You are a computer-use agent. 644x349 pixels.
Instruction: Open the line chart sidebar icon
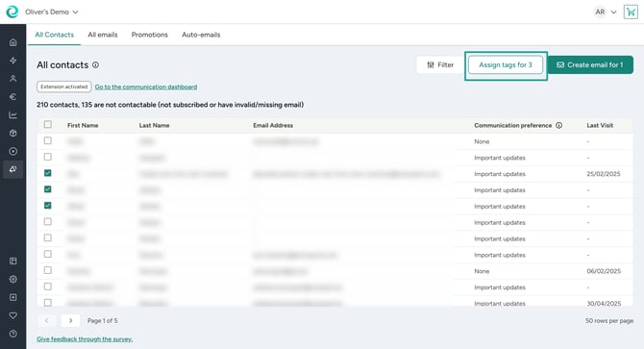tap(13, 115)
